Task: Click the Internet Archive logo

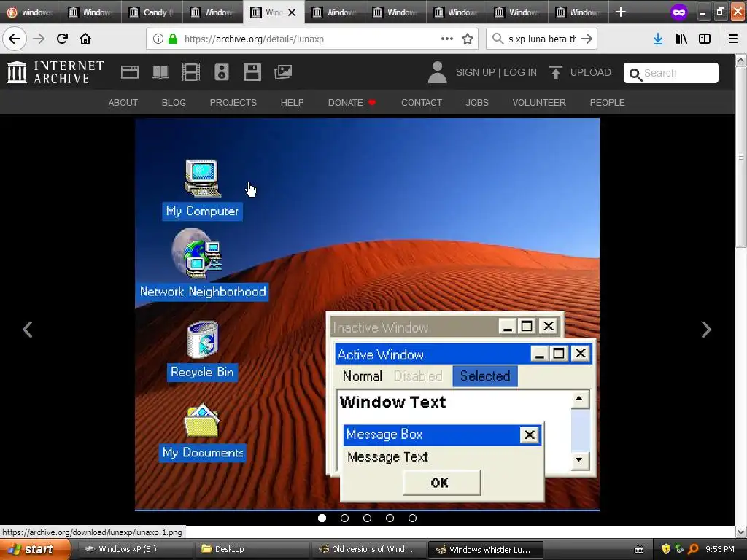Action: pos(55,72)
